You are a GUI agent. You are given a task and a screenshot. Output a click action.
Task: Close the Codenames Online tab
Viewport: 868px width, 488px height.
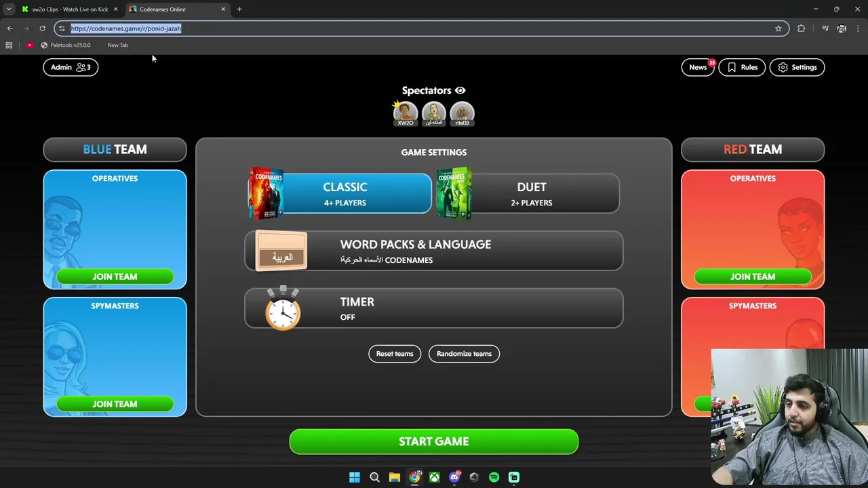(x=223, y=9)
